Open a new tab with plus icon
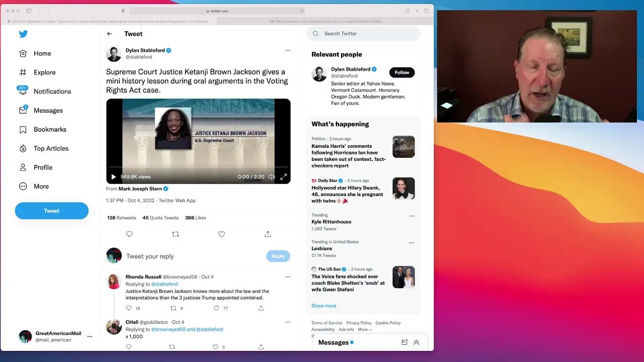Image resolution: width=644 pixels, height=362 pixels. point(417,11)
